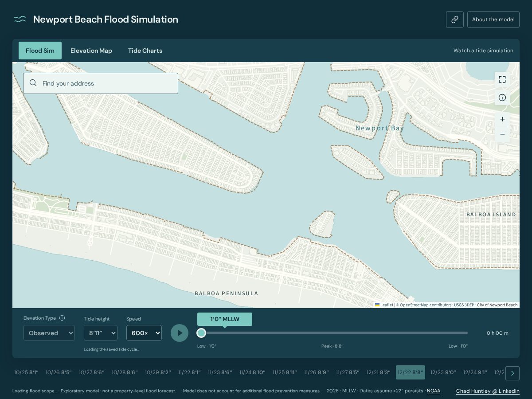Viewport: 532px width, 399px height.
Task: Open the Tide Charts tab
Action: coord(145,51)
